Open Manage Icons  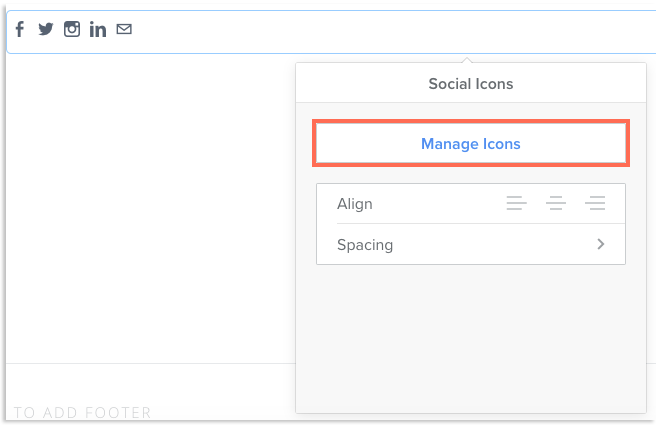[x=471, y=144]
